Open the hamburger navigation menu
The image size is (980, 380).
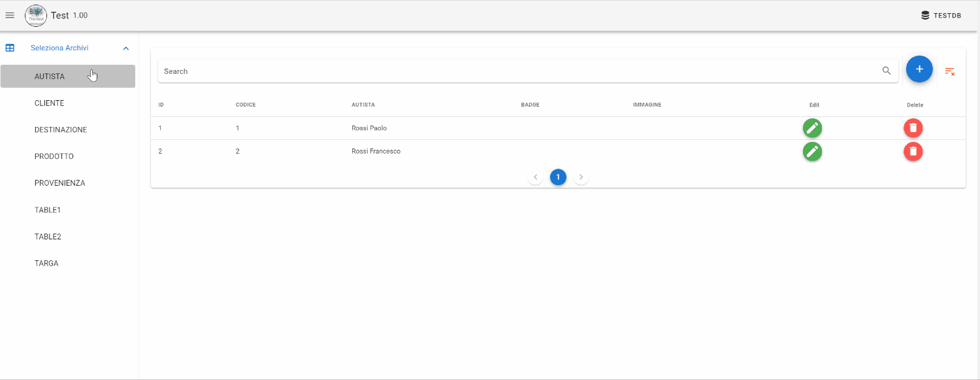10,15
